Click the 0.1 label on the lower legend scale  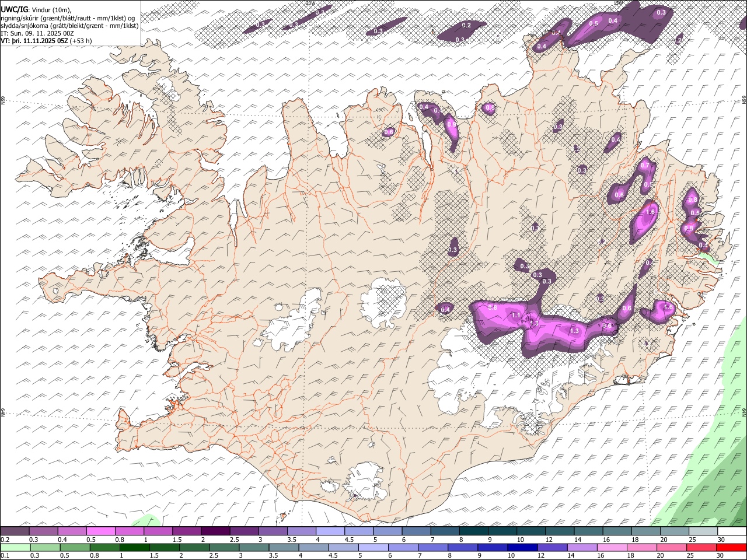[x=4, y=555]
